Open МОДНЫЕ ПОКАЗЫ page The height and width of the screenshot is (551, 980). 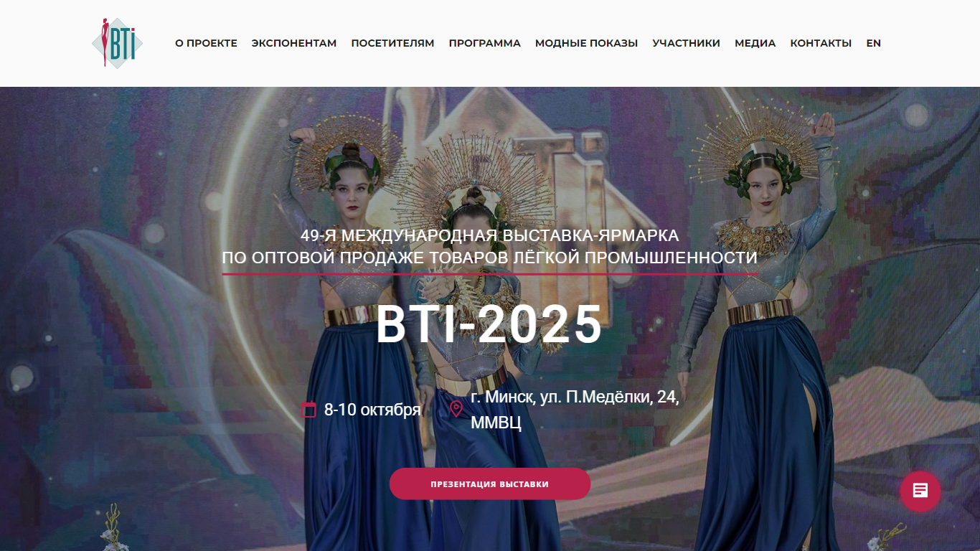586,43
